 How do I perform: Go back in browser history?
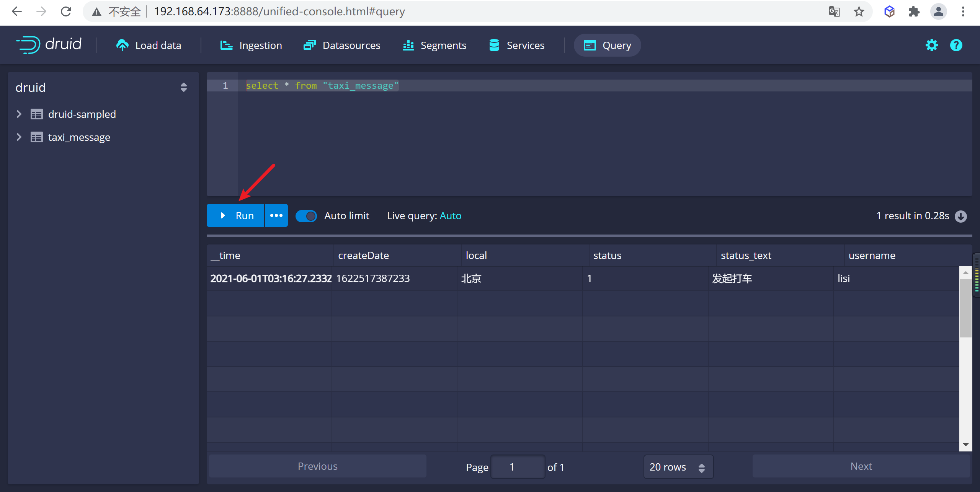[17, 11]
